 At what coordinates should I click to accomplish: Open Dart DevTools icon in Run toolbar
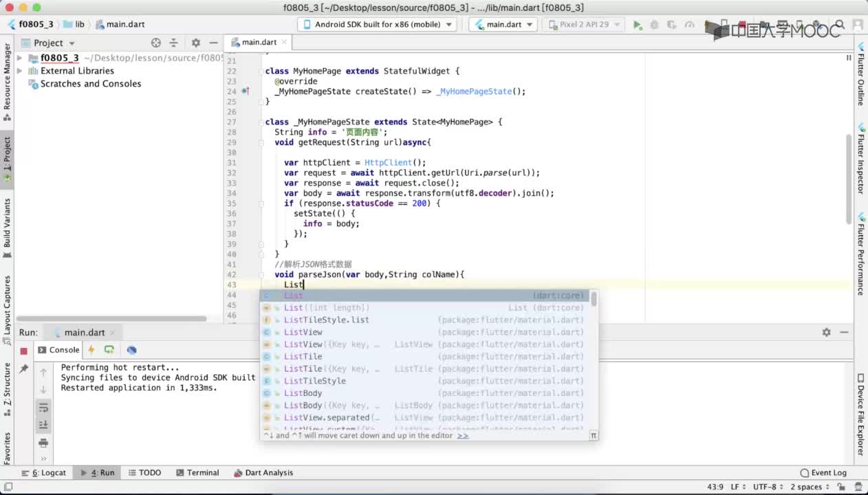tap(132, 350)
